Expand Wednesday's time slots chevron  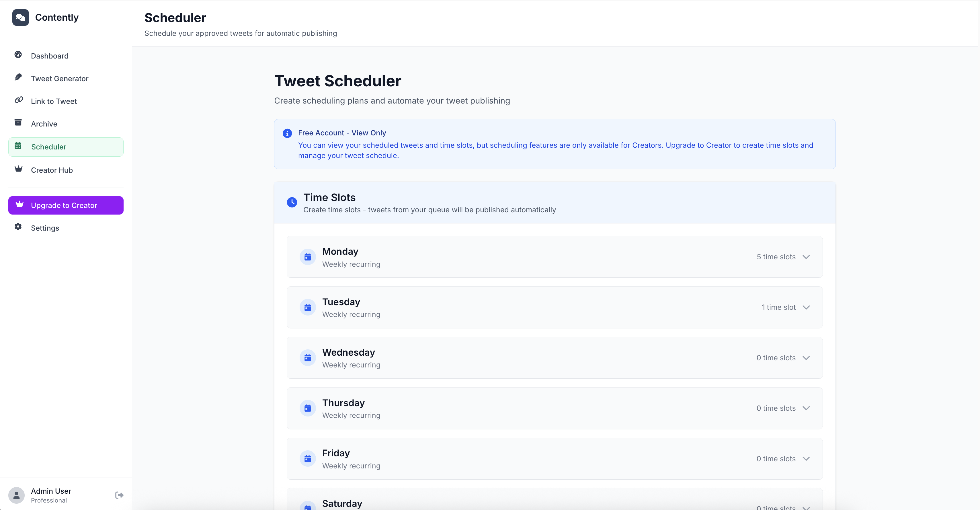(806, 358)
